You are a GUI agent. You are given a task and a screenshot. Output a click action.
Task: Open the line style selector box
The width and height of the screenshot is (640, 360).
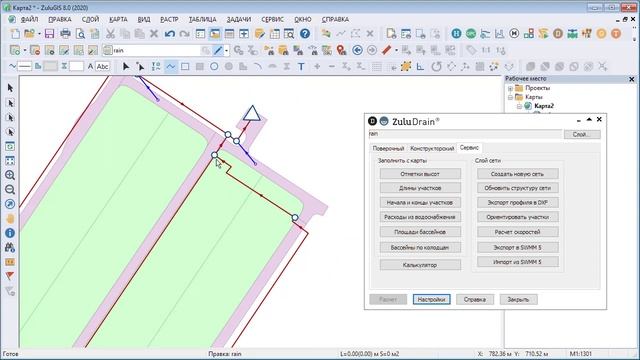(x=24, y=66)
